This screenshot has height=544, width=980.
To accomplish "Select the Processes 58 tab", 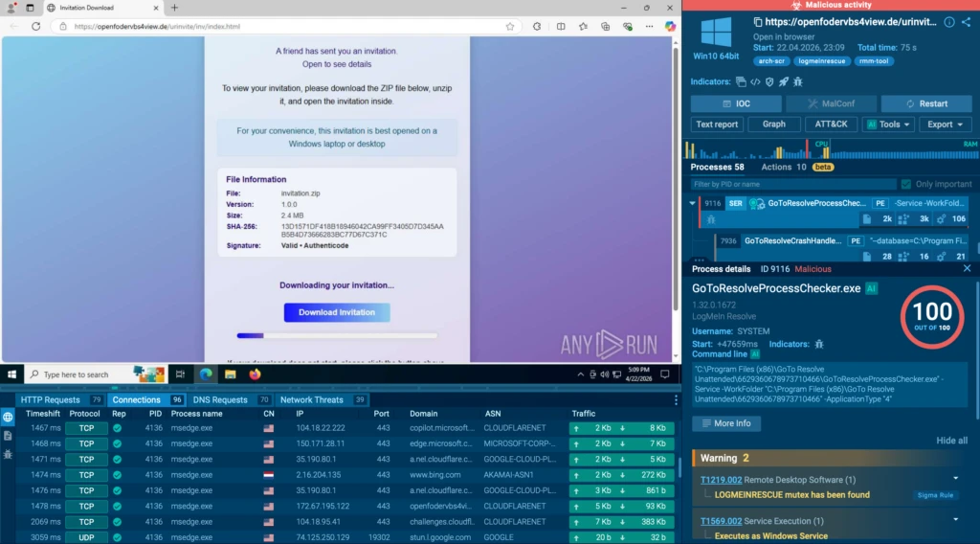I will click(717, 167).
